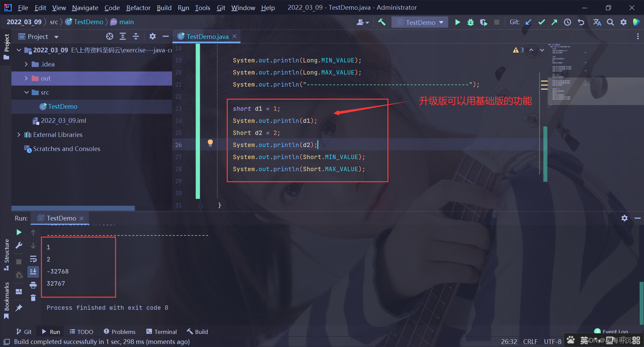Open Git history clock icon
This screenshot has height=347, width=644.
[568, 22]
